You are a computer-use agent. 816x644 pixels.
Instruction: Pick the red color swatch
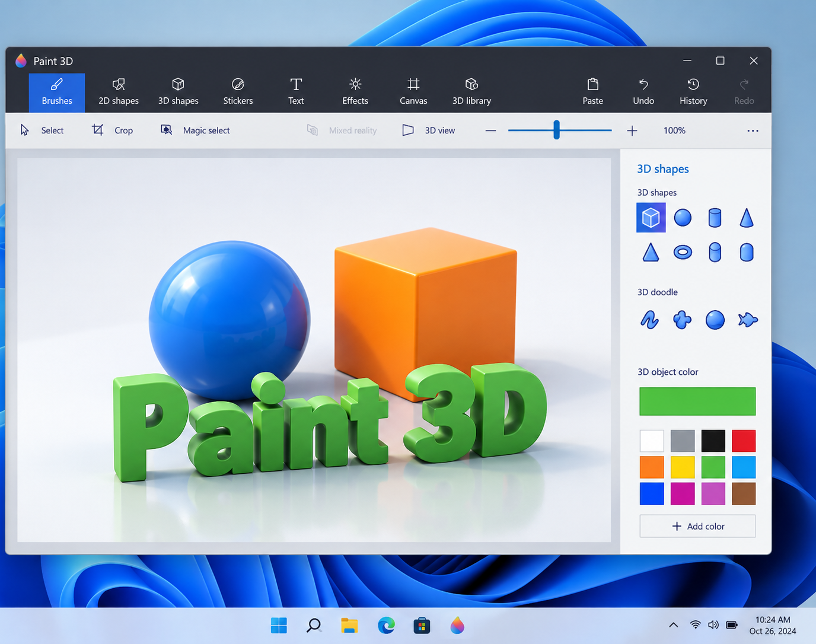[x=744, y=441]
